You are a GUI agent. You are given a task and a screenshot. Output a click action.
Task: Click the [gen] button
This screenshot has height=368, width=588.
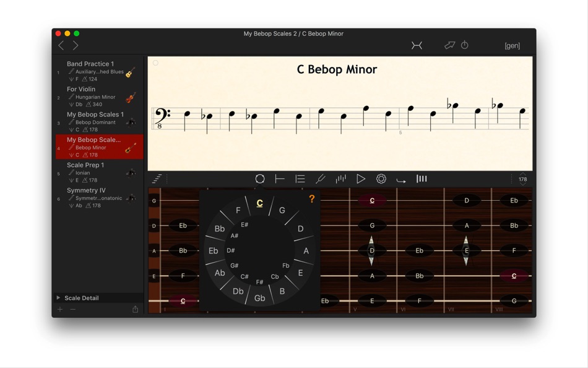[512, 45]
